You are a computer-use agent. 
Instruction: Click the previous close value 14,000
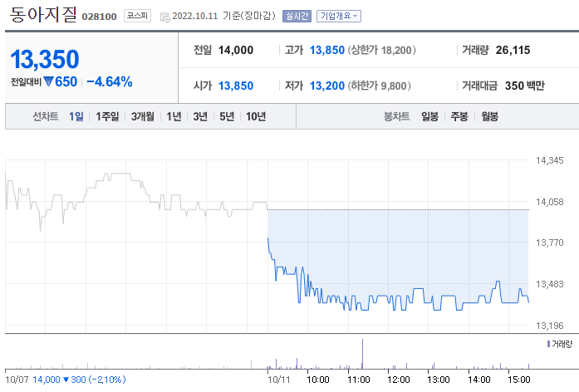[x=236, y=50]
